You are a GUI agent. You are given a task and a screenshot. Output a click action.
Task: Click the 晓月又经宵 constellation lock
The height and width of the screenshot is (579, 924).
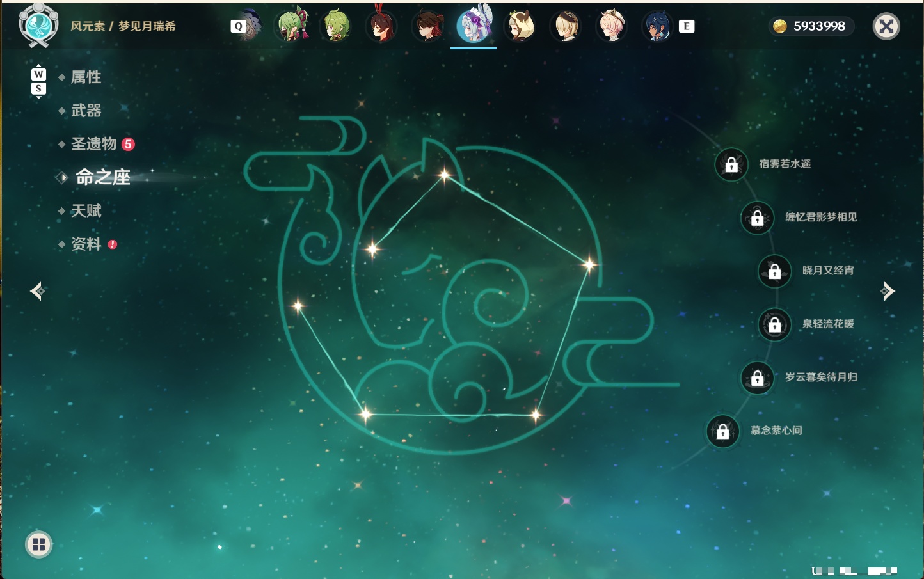(x=775, y=271)
